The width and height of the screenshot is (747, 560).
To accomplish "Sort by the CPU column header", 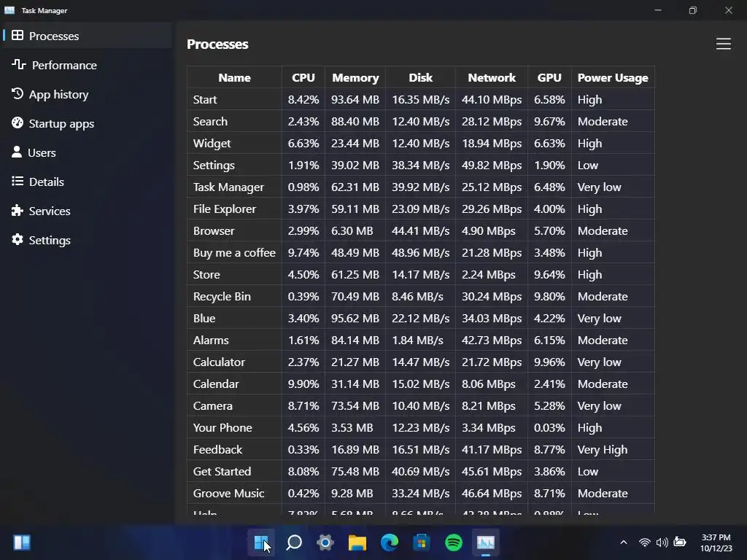I will [x=303, y=77].
